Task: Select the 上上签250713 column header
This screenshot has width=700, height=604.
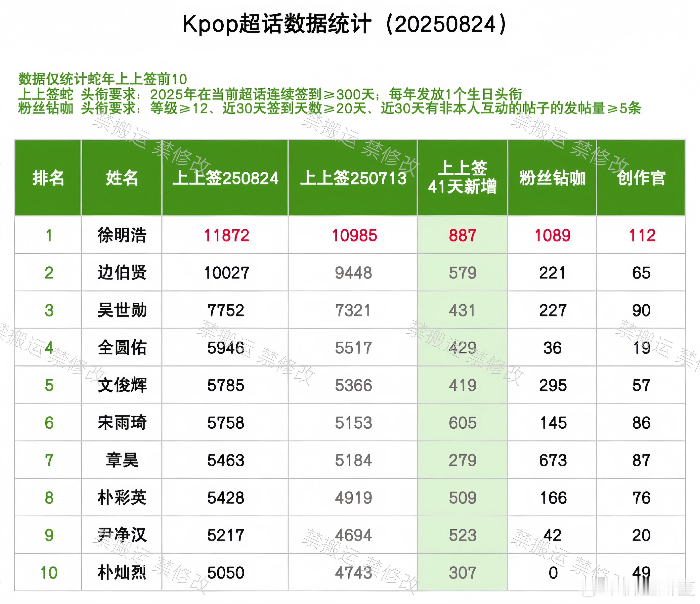Action: [x=353, y=178]
